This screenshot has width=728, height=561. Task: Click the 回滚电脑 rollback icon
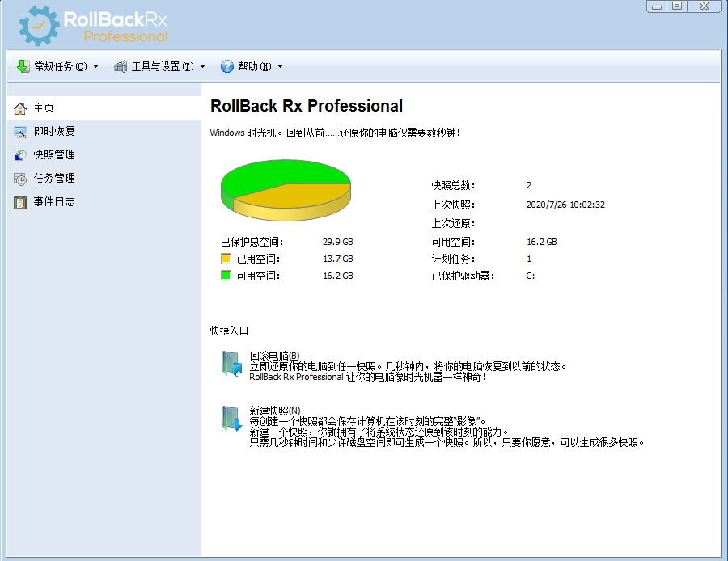coord(232,365)
